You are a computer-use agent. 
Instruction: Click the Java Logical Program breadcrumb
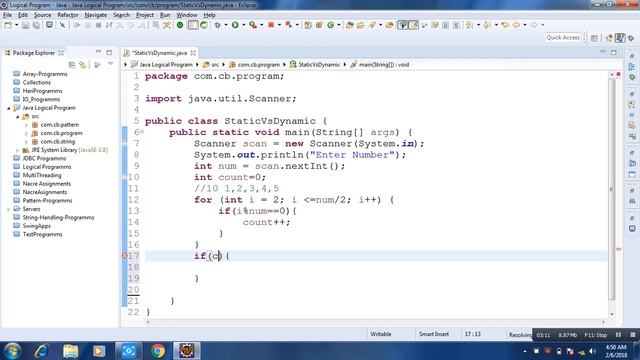(162, 64)
